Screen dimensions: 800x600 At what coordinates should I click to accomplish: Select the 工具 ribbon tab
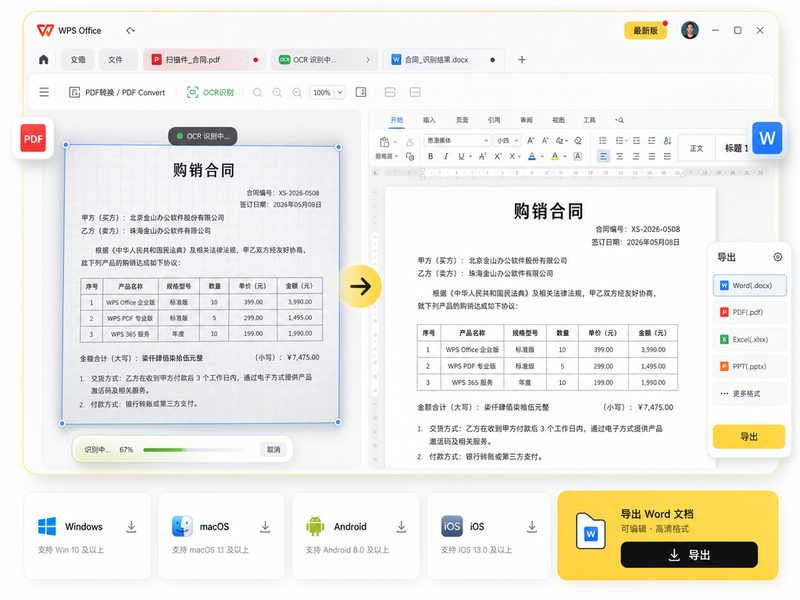pos(589,120)
